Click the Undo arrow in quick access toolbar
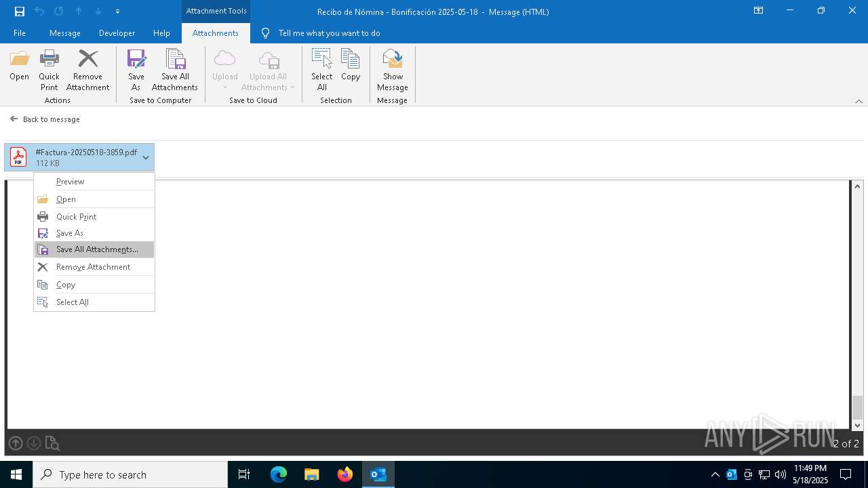Image resolution: width=868 pixels, height=488 pixels. coord(39,12)
